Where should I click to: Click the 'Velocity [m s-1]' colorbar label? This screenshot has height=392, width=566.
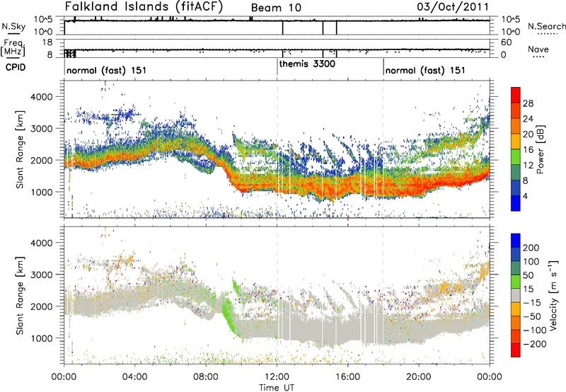coord(554,294)
